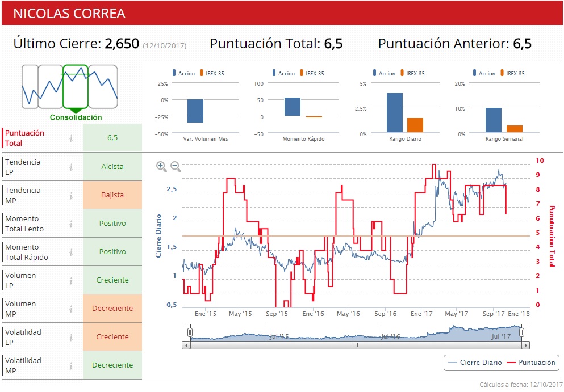Select the Decreciente value for Volatilidad MP
This screenshot has height=392, width=564.
[112, 365]
